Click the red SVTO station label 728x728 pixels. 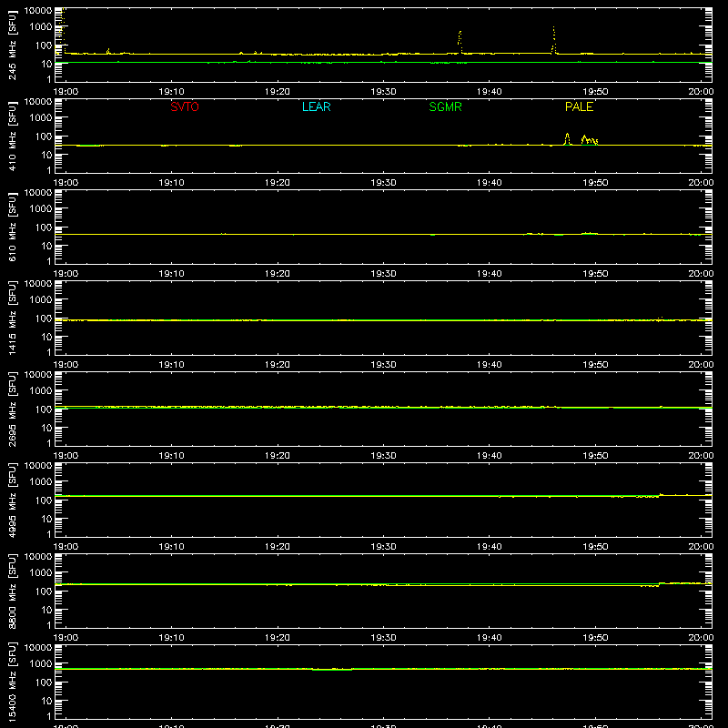click(185, 106)
